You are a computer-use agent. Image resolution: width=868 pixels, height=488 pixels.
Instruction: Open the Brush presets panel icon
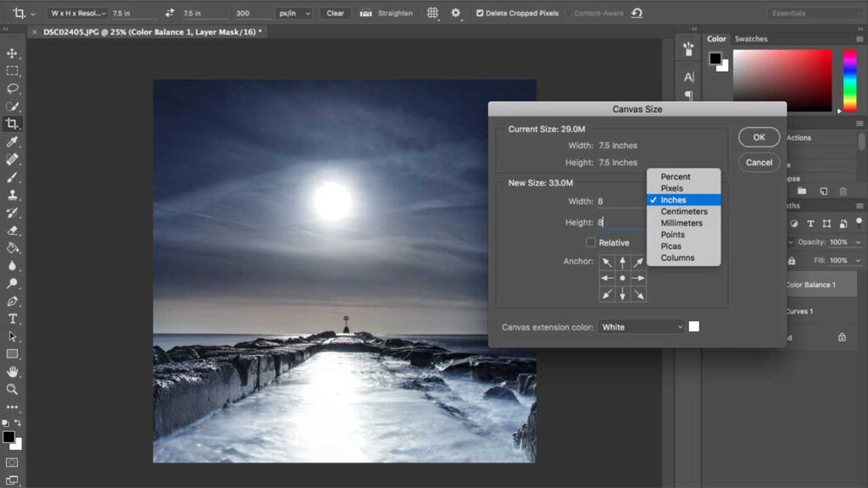[x=688, y=49]
